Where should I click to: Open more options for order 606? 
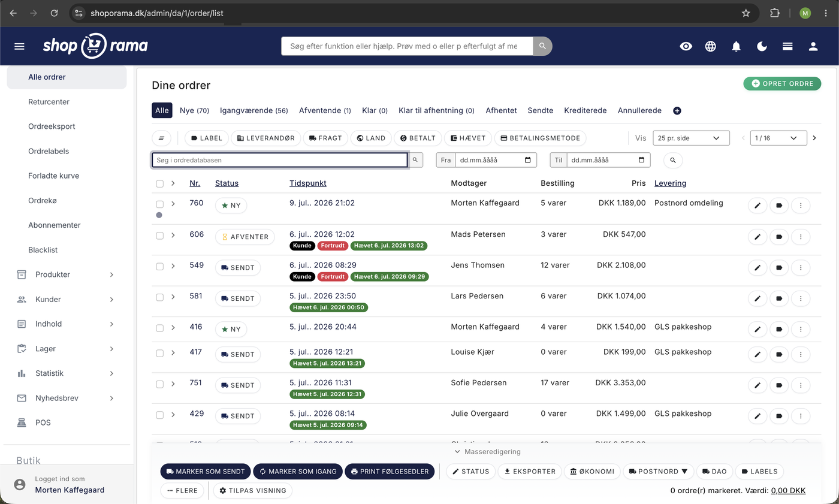(x=801, y=237)
